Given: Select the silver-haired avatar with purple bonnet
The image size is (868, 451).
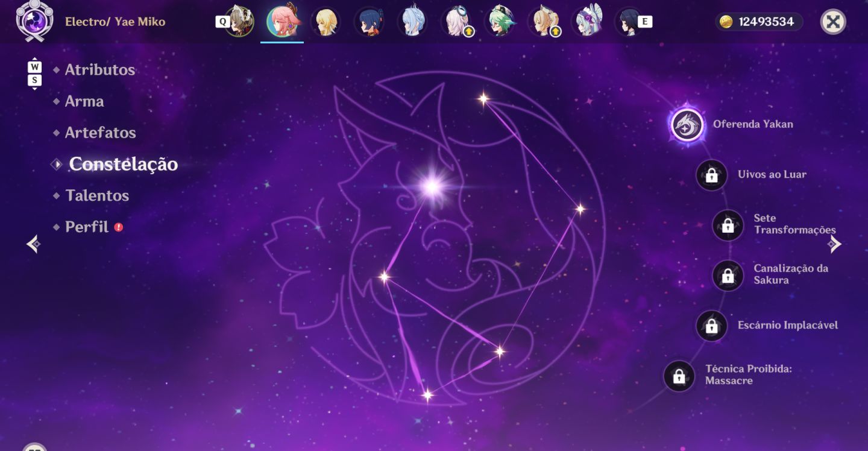Looking at the screenshot, I should (587, 22).
